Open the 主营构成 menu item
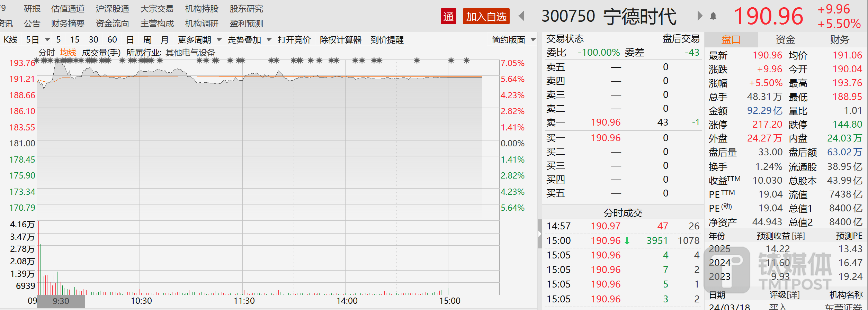The image size is (868, 310). [157, 24]
